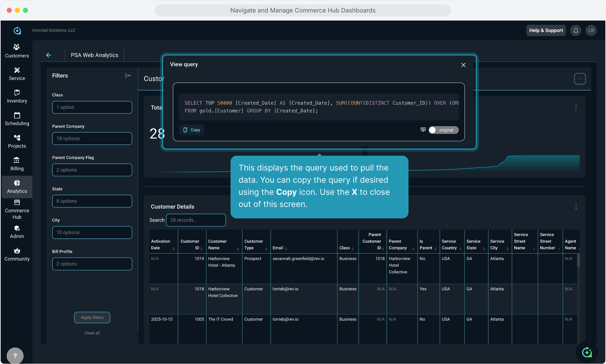This screenshot has height=364, width=606.
Task: Toggle the original query switch
Action: pos(443,130)
